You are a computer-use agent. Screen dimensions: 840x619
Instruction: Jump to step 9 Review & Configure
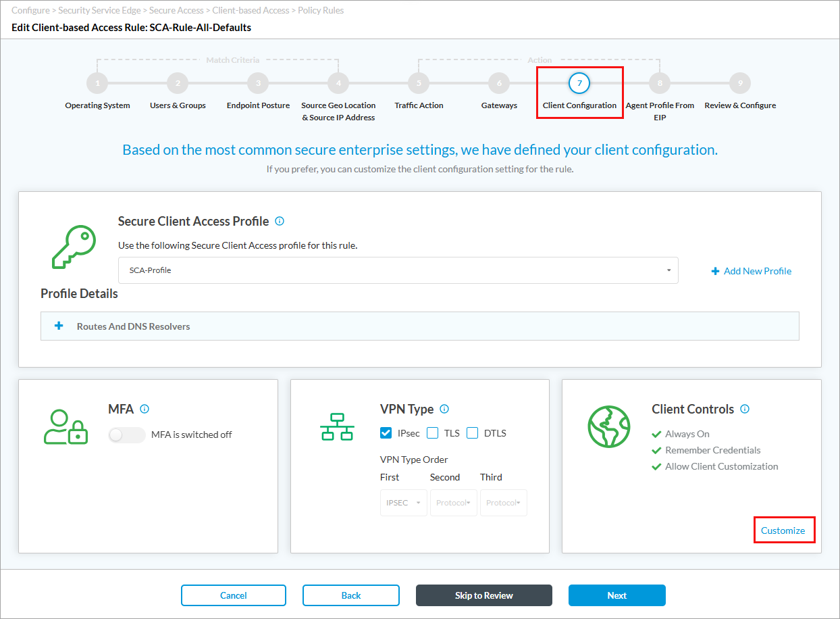point(740,84)
